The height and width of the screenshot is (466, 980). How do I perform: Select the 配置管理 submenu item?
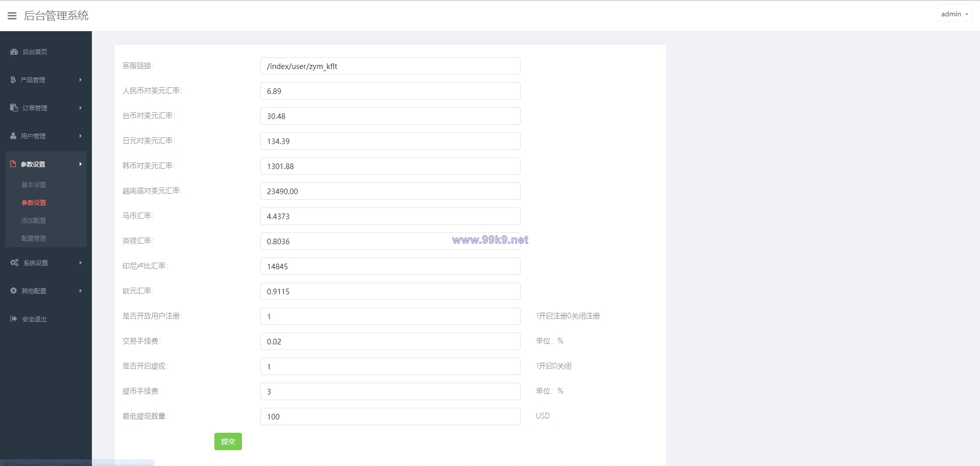point(34,239)
